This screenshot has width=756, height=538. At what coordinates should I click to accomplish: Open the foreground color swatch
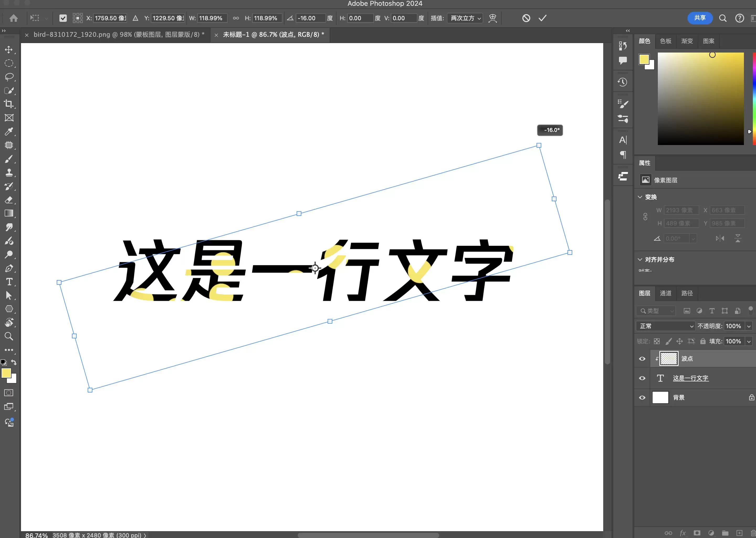tap(7, 373)
